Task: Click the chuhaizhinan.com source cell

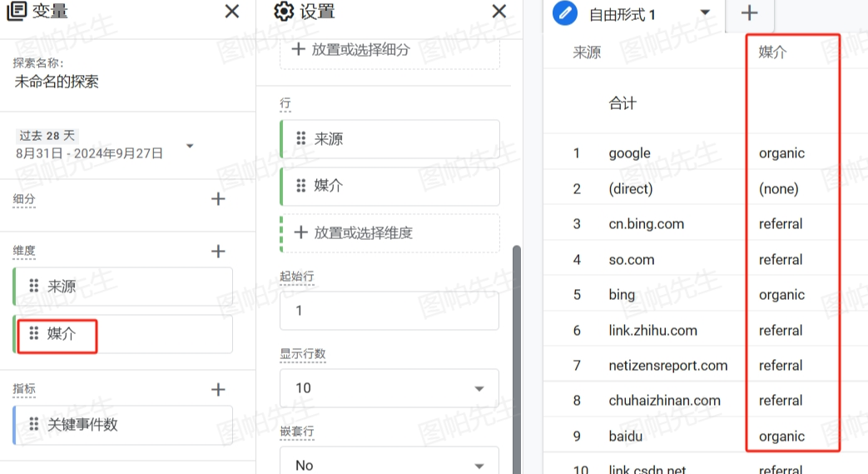Action: point(664,400)
